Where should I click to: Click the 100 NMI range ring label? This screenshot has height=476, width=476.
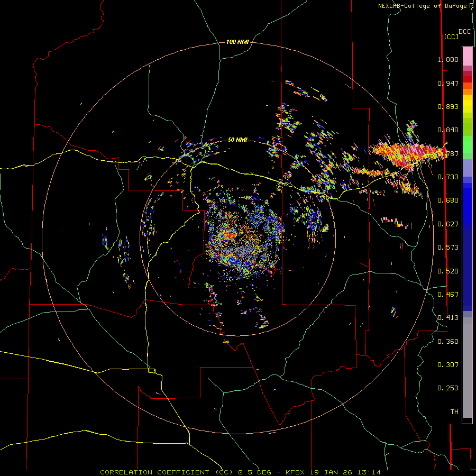point(237,42)
